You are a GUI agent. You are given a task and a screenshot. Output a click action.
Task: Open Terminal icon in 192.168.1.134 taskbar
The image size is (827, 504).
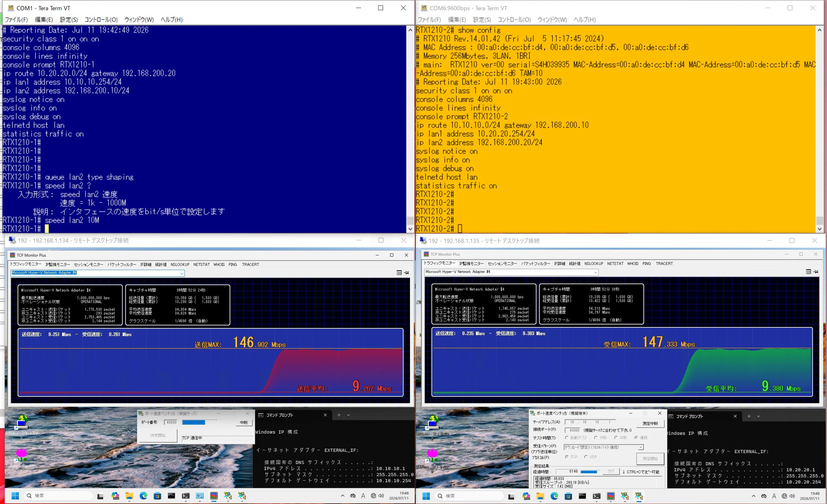(x=185, y=496)
